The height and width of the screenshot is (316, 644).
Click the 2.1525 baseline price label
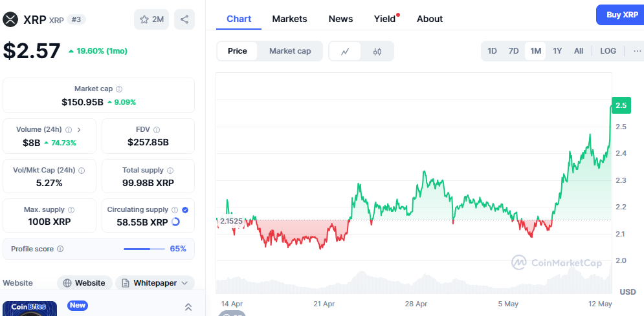click(231, 221)
